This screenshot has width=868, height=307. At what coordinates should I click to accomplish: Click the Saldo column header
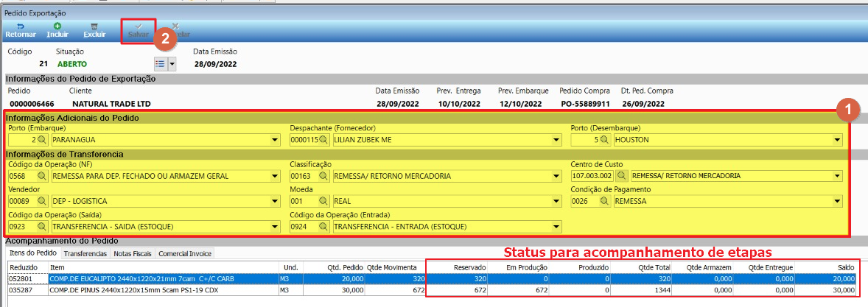point(827,267)
